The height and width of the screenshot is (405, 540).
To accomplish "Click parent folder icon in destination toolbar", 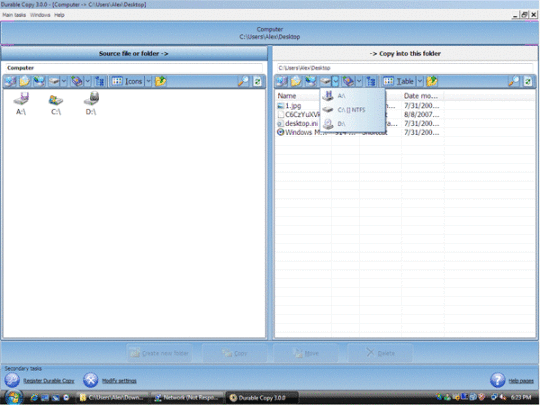I will pos(432,81).
